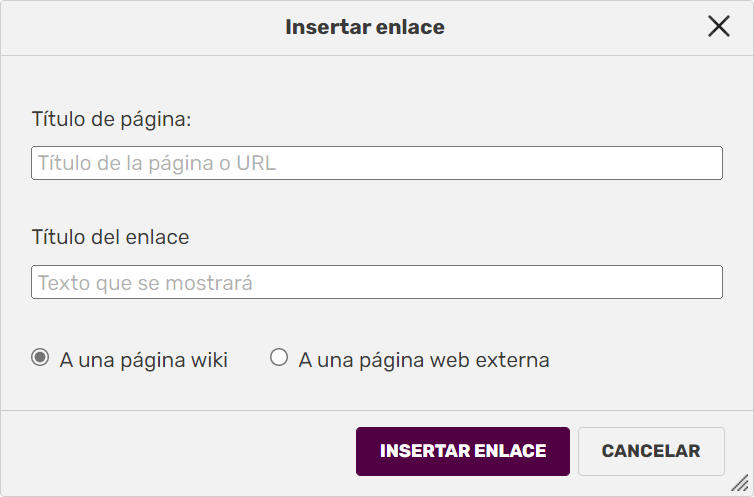The height and width of the screenshot is (497, 754).
Task: Select the wiki page radio button
Action: click(x=40, y=358)
